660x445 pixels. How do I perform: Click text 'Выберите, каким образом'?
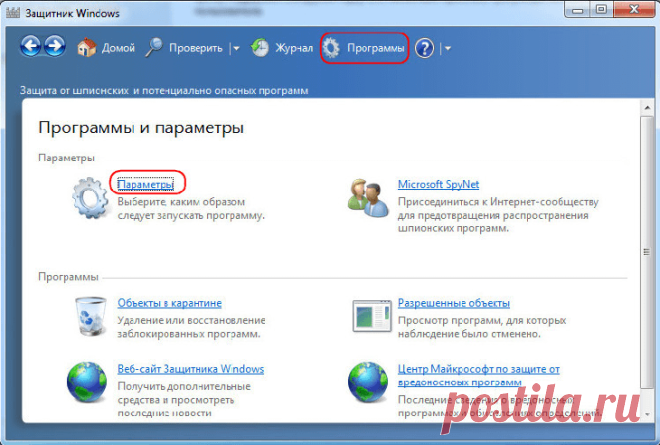[181, 202]
